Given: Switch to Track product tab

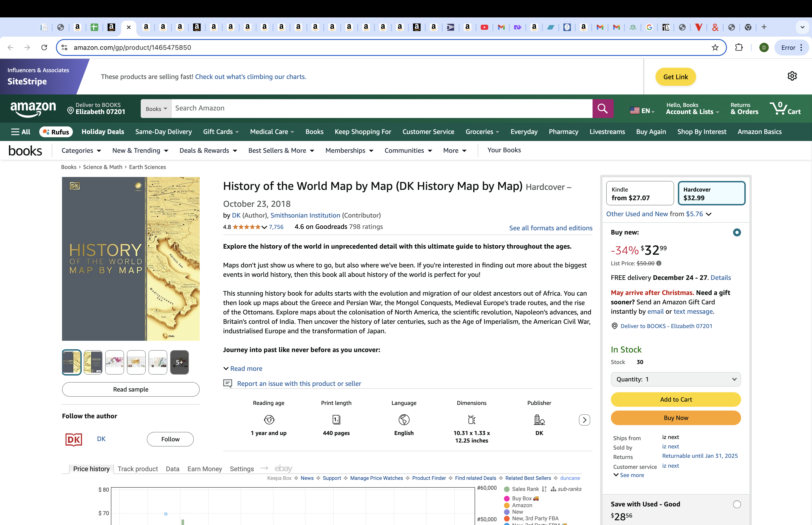Looking at the screenshot, I should pos(138,469).
